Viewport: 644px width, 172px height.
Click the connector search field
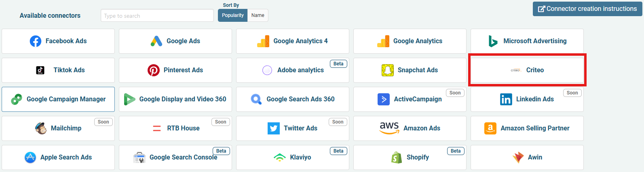tap(157, 16)
